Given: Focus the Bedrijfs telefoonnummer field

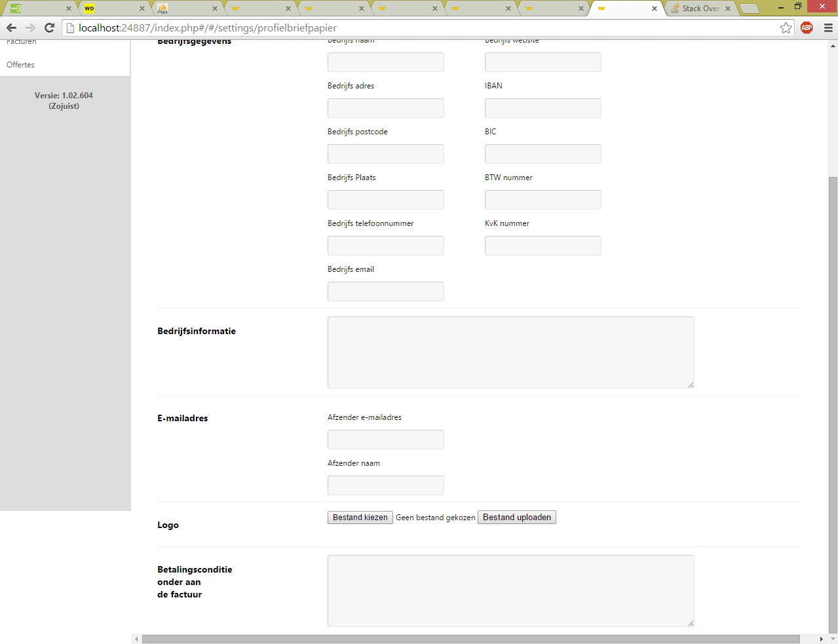Looking at the screenshot, I should coord(386,246).
